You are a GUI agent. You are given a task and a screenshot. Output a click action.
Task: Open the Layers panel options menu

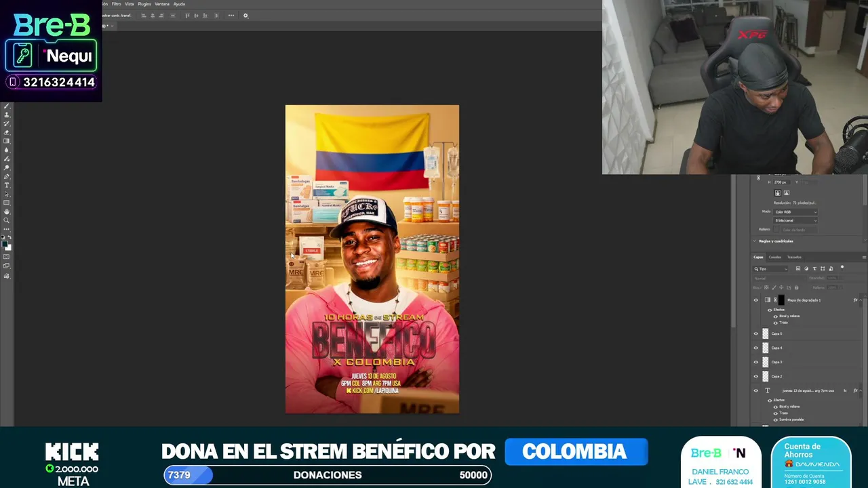(863, 257)
